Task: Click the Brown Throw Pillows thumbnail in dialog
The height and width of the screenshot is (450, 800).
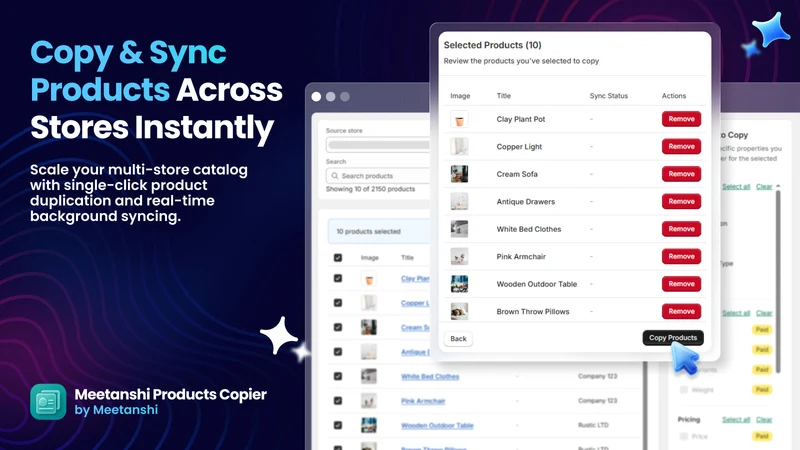Action: pos(459,311)
